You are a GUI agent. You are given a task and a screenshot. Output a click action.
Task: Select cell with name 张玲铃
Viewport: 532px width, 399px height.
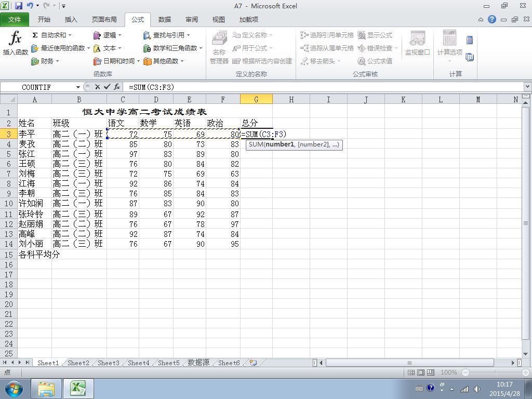(x=35, y=214)
